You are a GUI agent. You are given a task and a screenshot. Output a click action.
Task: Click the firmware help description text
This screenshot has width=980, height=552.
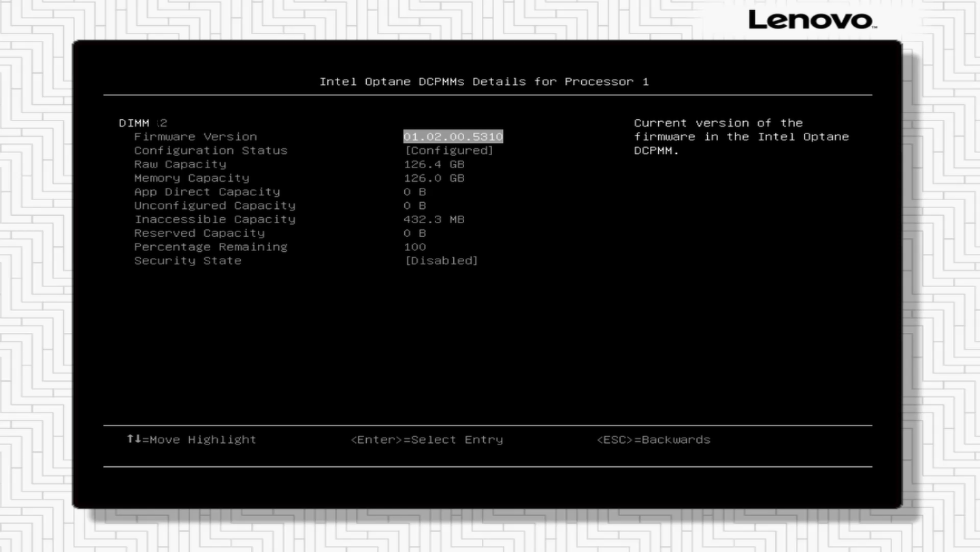point(742,137)
